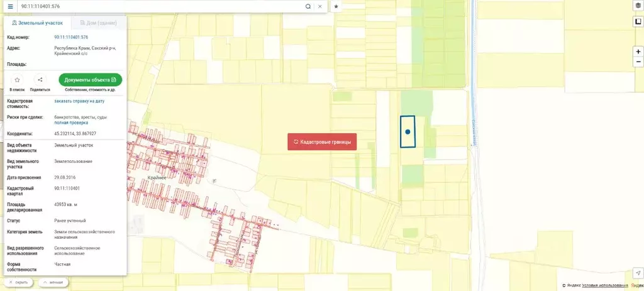Open Документы объекта green button
The image size is (644, 291).
pos(91,80)
